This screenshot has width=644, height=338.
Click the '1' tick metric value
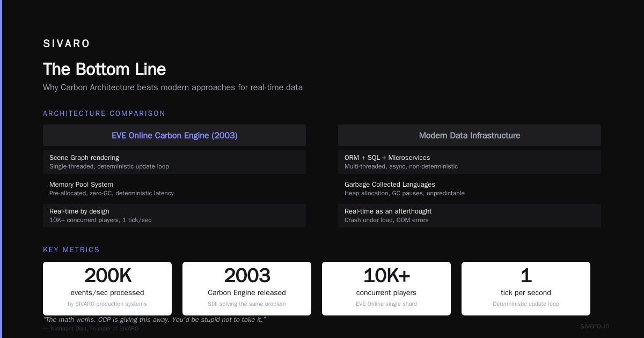point(526,276)
